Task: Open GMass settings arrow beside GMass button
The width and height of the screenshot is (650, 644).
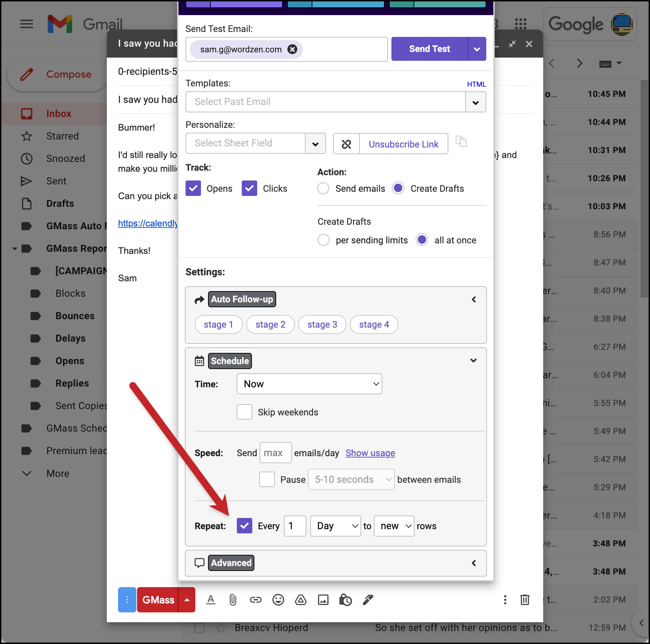Action: coord(187,600)
